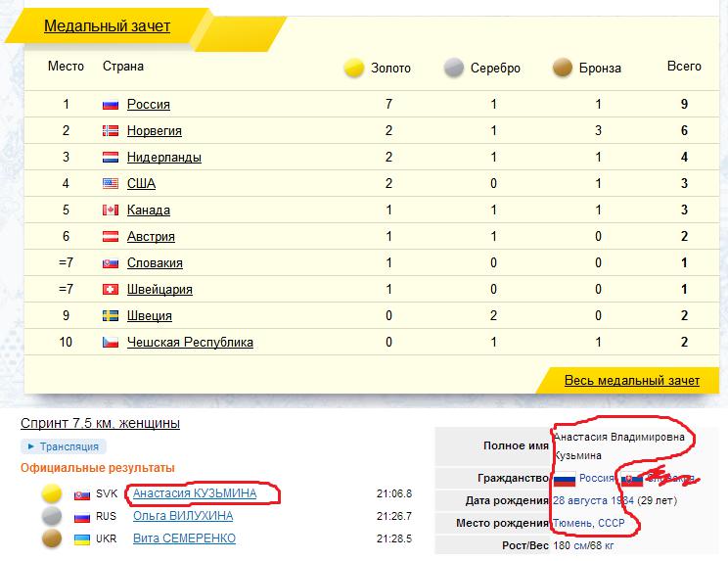Click Kuzmina's time 21:06.8

tap(394, 493)
